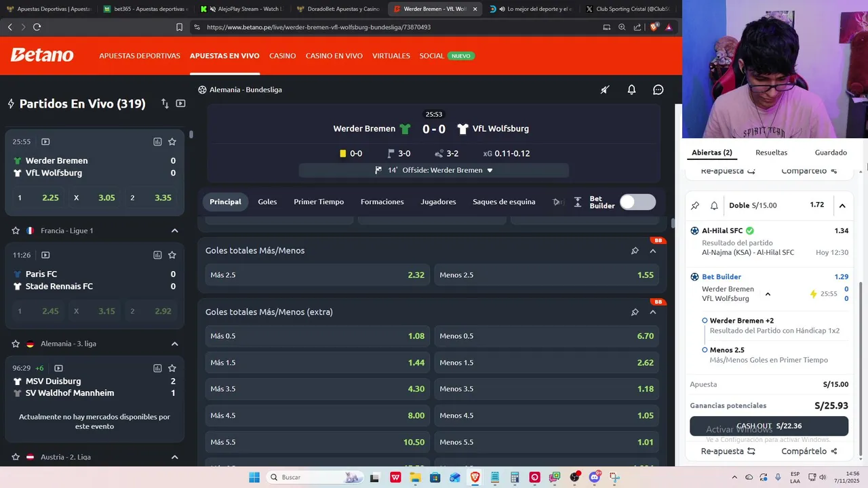Star the Francia - Ligue 1 league
Screen dimensions: 868x488
(x=16, y=230)
